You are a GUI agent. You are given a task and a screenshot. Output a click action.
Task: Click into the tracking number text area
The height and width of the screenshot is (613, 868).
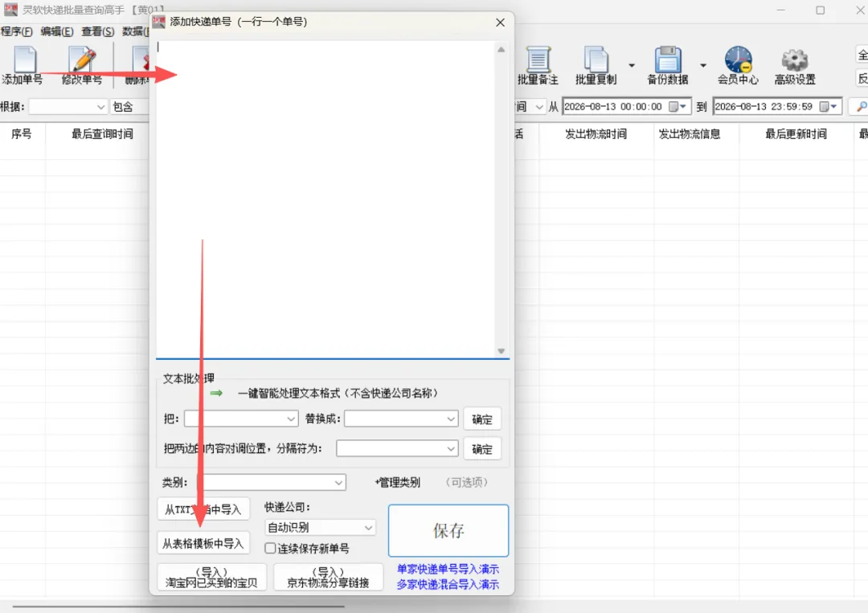(x=325, y=199)
